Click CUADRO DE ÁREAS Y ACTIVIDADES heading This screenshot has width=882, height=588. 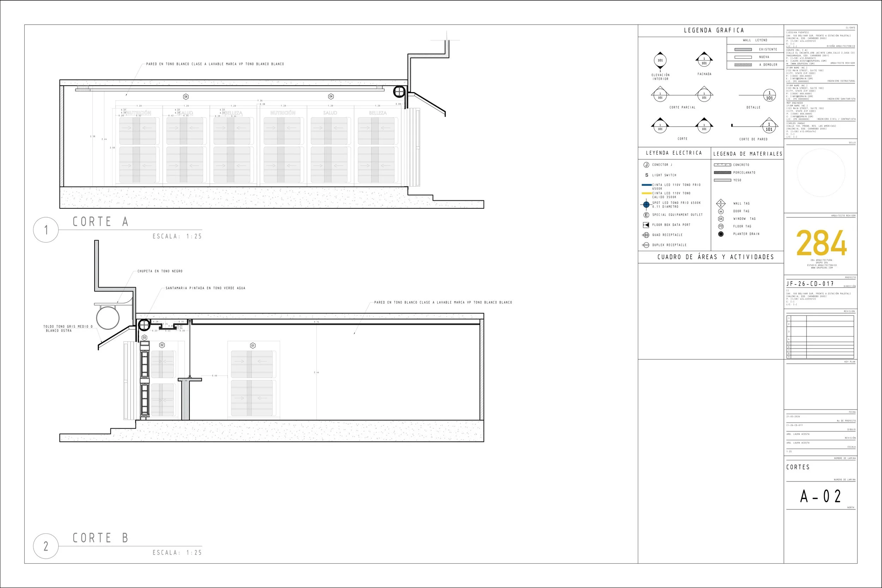coord(715,257)
